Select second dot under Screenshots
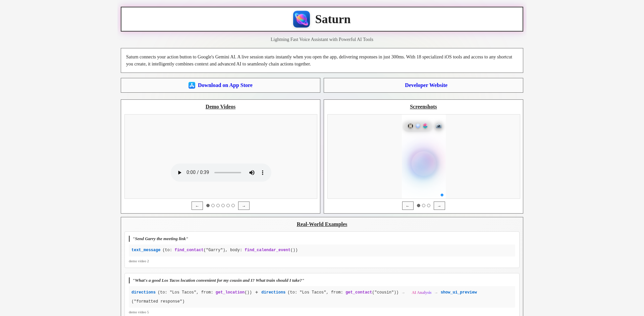Viewport: 644px width, 316px height. (x=424, y=206)
